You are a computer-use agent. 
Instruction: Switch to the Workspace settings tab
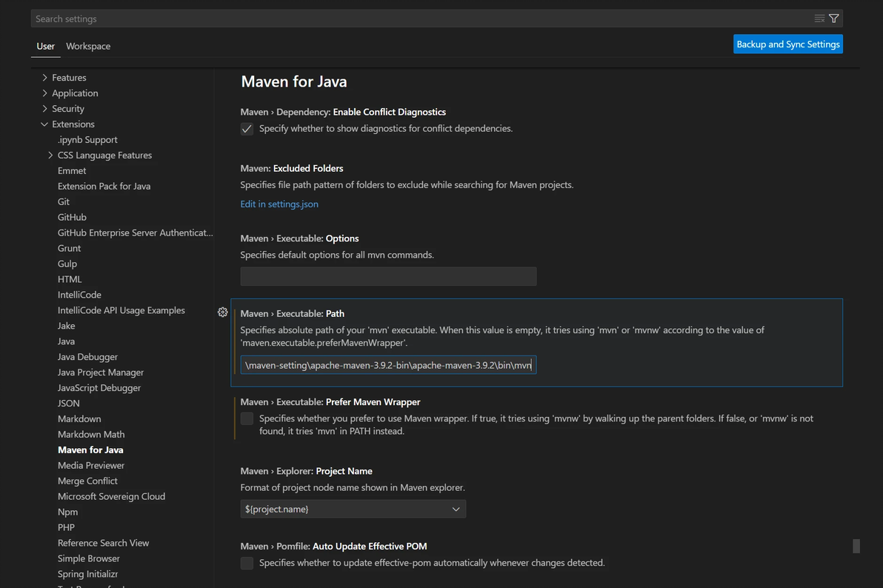88,46
